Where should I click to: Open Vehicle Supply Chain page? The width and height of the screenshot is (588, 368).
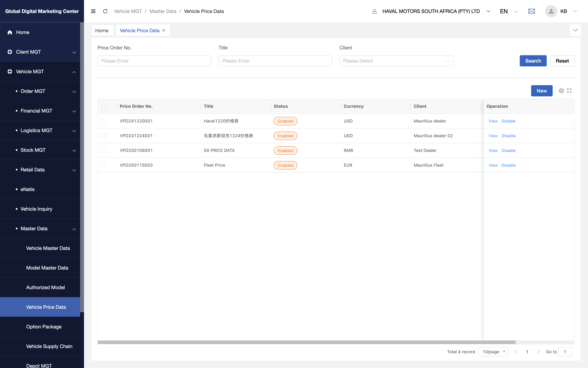(40, 346)
